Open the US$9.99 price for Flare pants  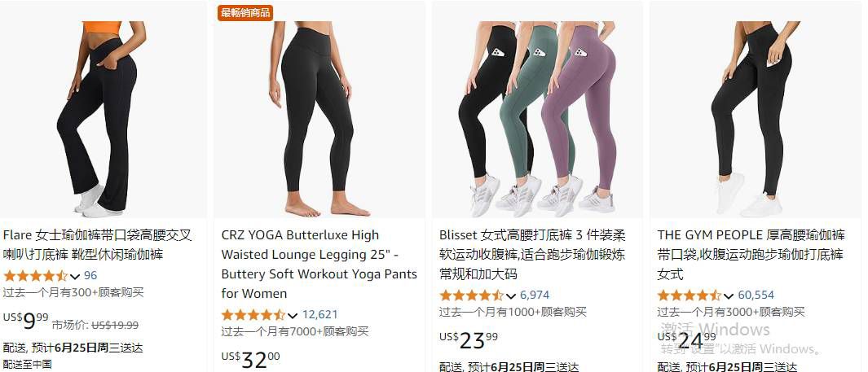[x=26, y=319]
